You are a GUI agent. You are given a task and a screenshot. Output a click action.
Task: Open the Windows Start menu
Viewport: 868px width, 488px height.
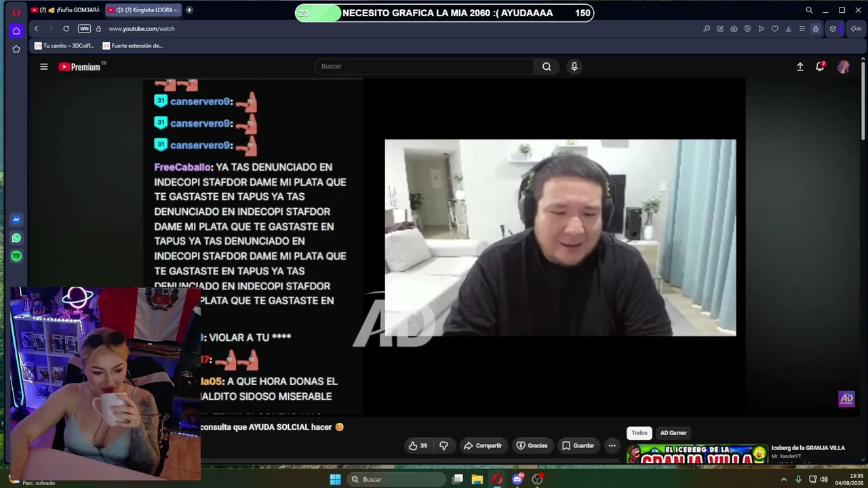click(x=335, y=479)
